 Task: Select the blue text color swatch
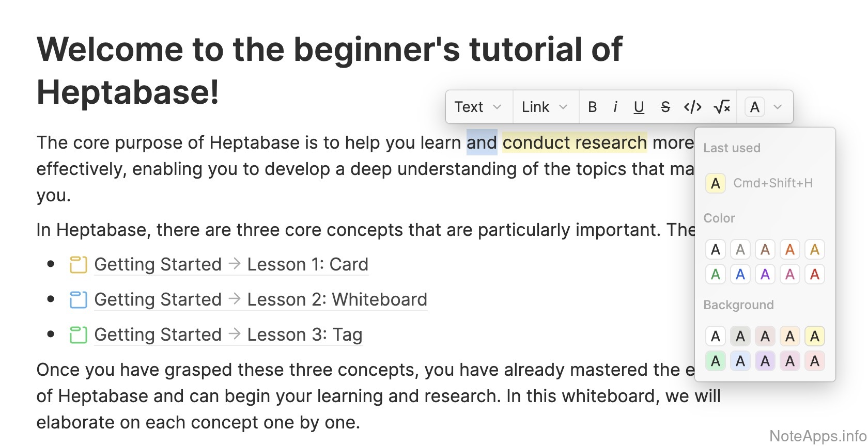(x=740, y=274)
